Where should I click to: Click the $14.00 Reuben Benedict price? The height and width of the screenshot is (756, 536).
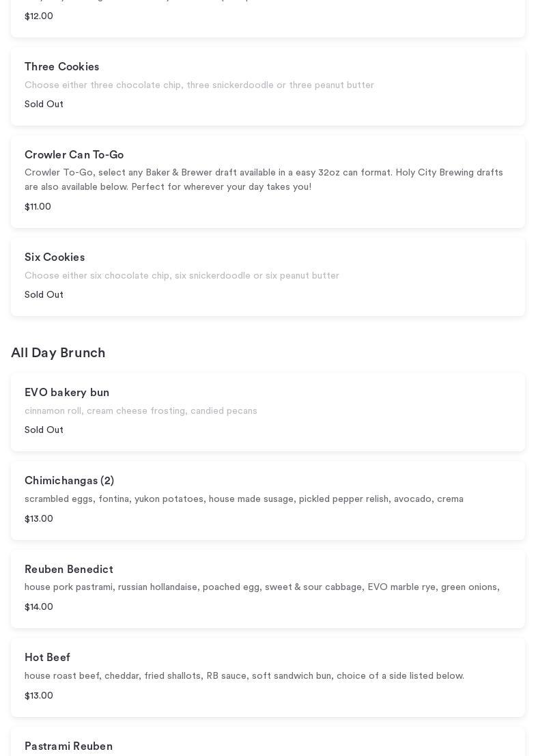coord(39,607)
